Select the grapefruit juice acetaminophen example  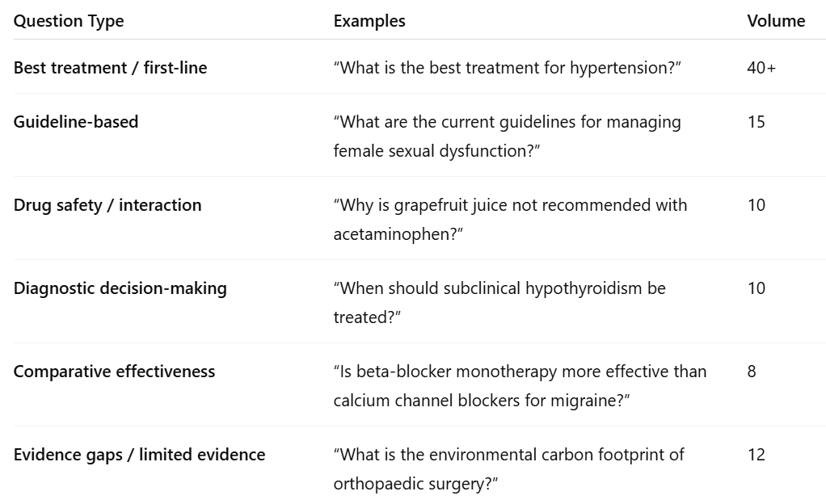pyautogui.click(x=511, y=220)
